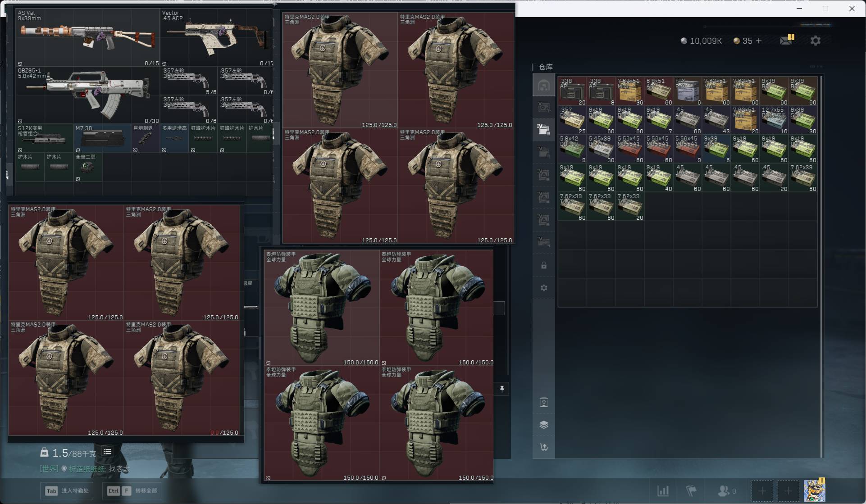Switch to the active IV ammo box tab
The height and width of the screenshot is (504, 866).
(544, 129)
